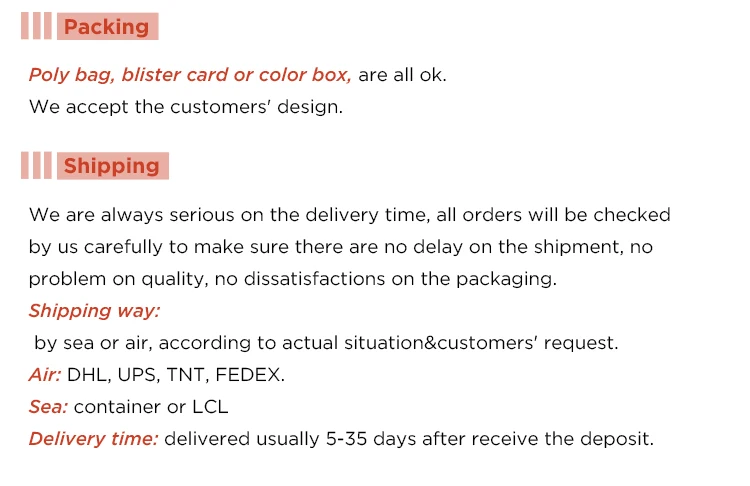Viewport: 750px width, 486px height.
Task: Click the red 'Sea:' label
Action: tap(48, 407)
